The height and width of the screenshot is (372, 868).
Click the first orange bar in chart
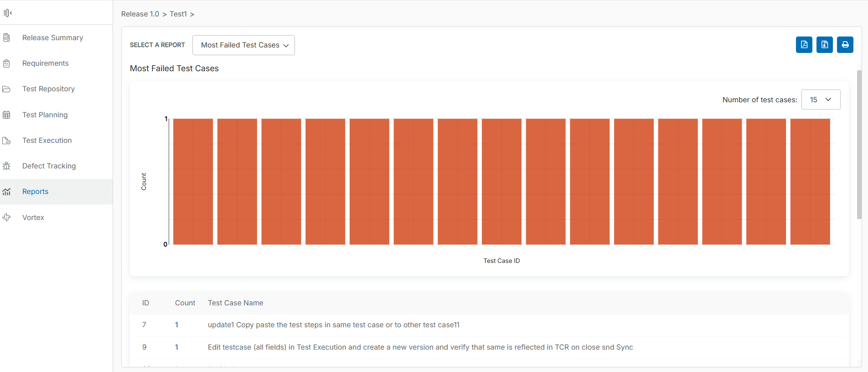[x=193, y=182]
